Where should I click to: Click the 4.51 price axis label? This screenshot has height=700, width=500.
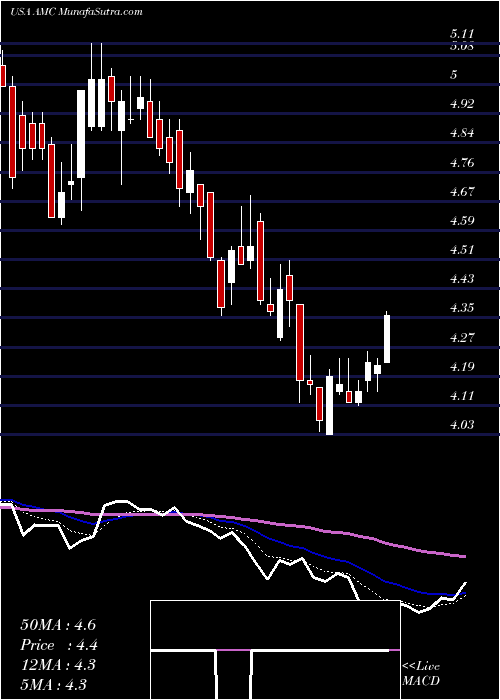pyautogui.click(x=462, y=250)
